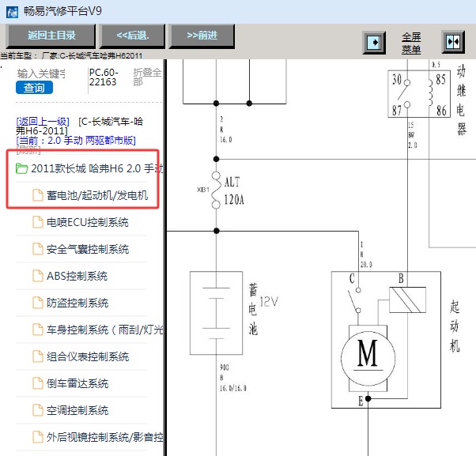Click the 查询 search button
The height and width of the screenshot is (456, 476).
click(34, 88)
